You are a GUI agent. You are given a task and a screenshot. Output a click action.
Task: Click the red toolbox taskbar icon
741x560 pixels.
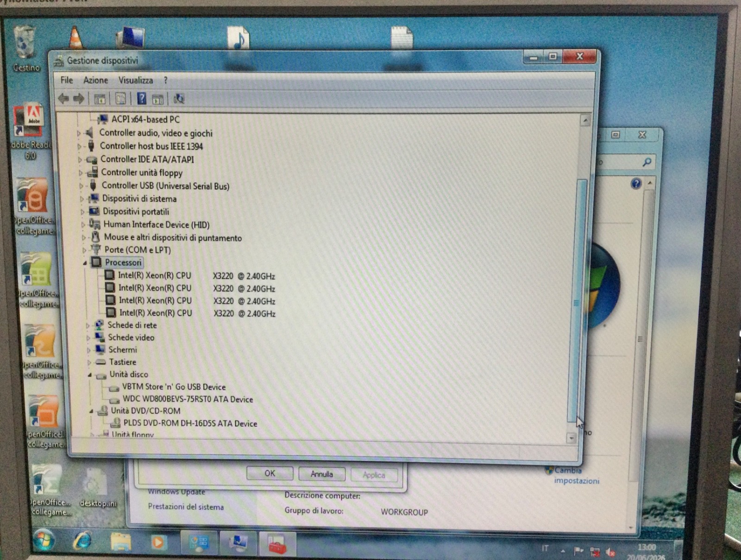click(276, 544)
